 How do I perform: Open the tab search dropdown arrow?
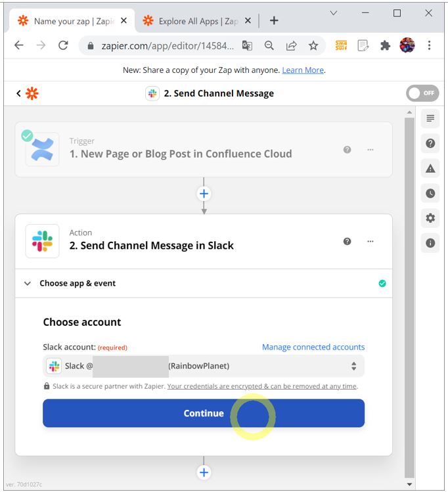334,13
